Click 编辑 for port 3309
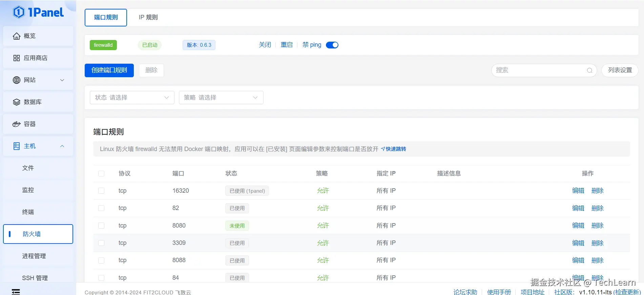This screenshot has height=295, width=644. (578, 243)
